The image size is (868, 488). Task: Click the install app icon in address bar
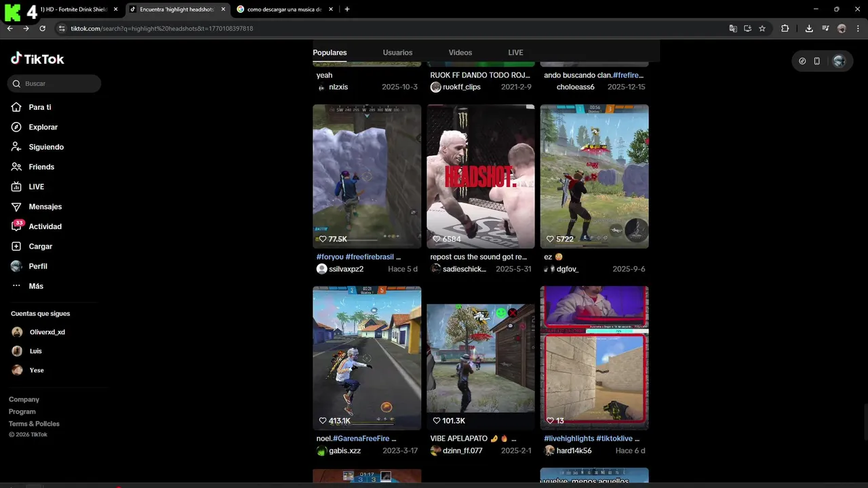point(747,28)
